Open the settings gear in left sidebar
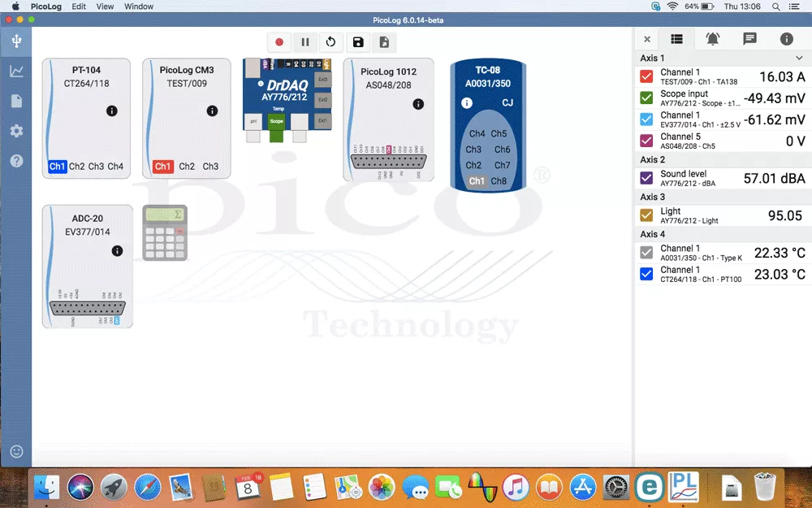This screenshot has height=508, width=812. point(16,131)
